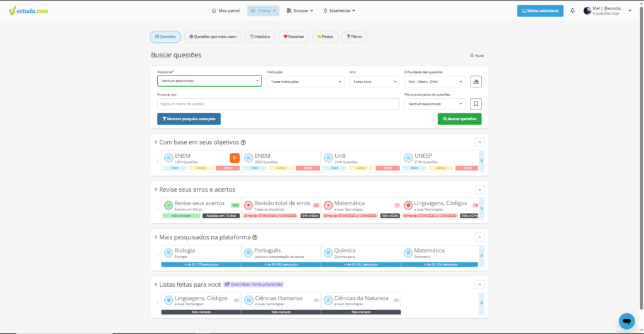Open the Instituição dropdown
This screenshot has height=334, width=644.
(x=305, y=81)
